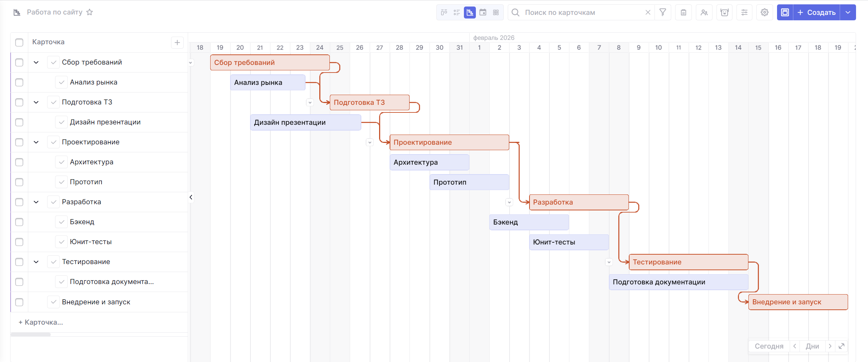Switch to the calendar view icon
868x362 pixels.
pos(483,12)
